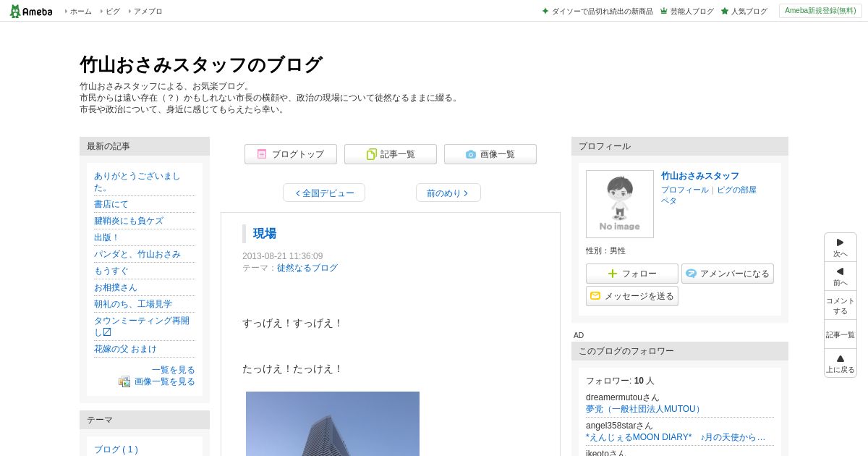Click 一覧を見る in recent posts

174,370
